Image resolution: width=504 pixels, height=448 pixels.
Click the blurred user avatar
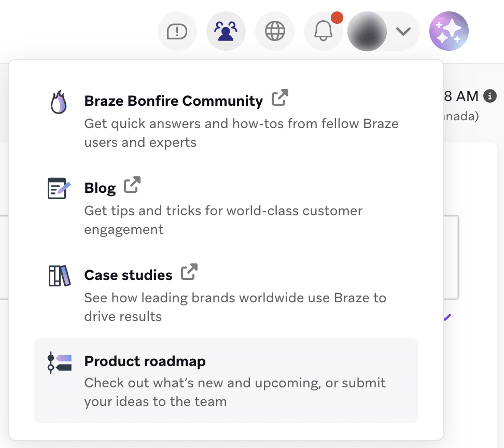367,32
